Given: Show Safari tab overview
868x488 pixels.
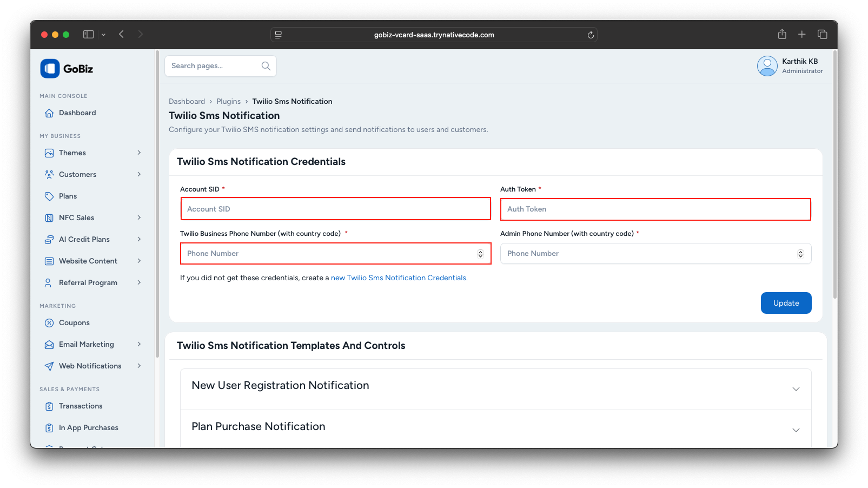Looking at the screenshot, I should 823,35.
